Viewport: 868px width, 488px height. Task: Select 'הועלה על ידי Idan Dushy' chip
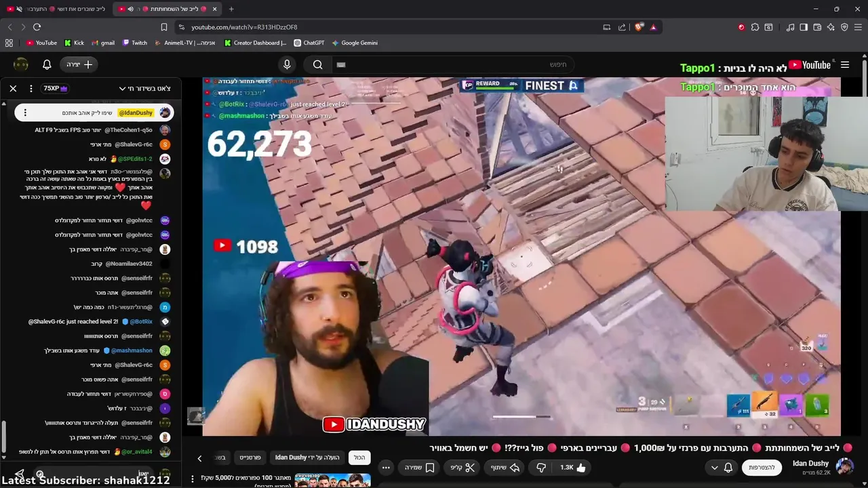click(x=307, y=457)
